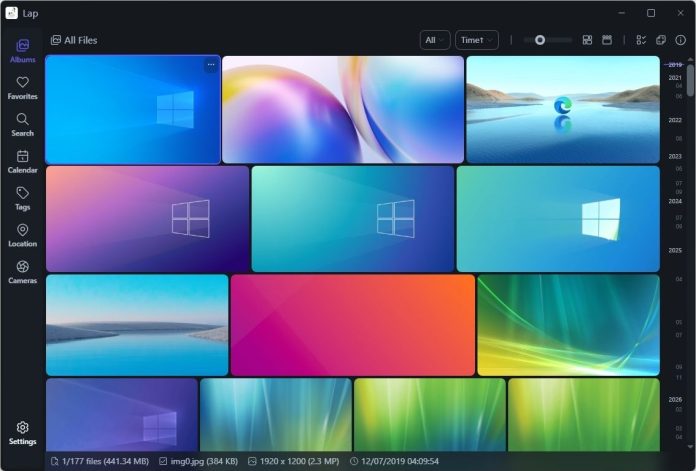Click the stacked layers plus icon

(x=660, y=40)
